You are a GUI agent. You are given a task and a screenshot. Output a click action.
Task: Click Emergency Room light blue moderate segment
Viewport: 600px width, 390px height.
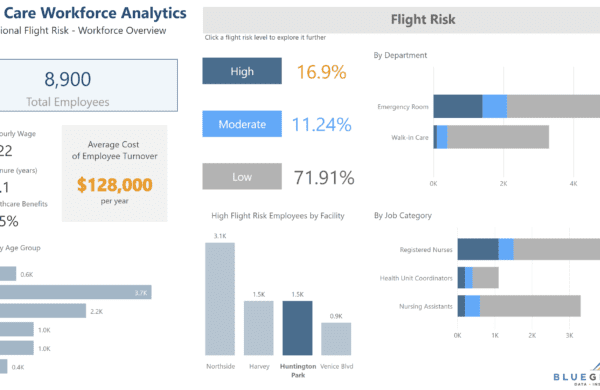tap(494, 106)
